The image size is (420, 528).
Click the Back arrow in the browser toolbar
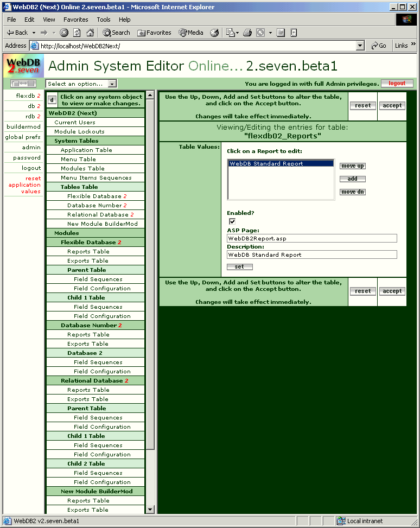(x=17, y=33)
